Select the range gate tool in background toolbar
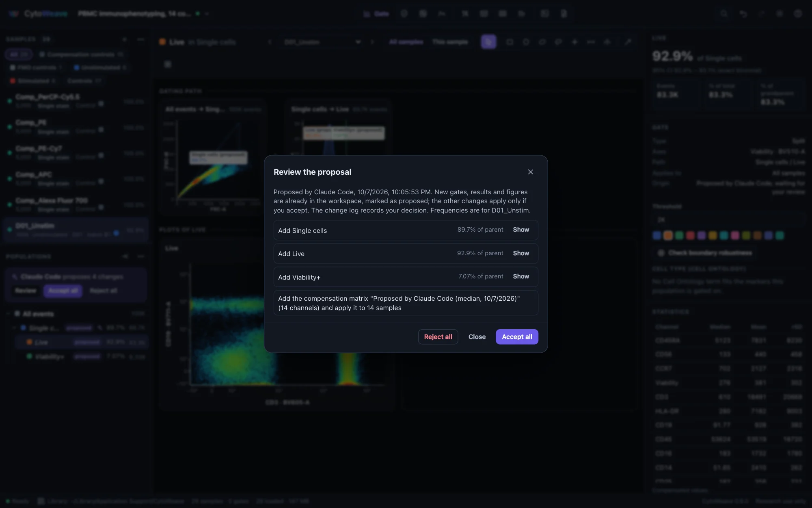 591,42
